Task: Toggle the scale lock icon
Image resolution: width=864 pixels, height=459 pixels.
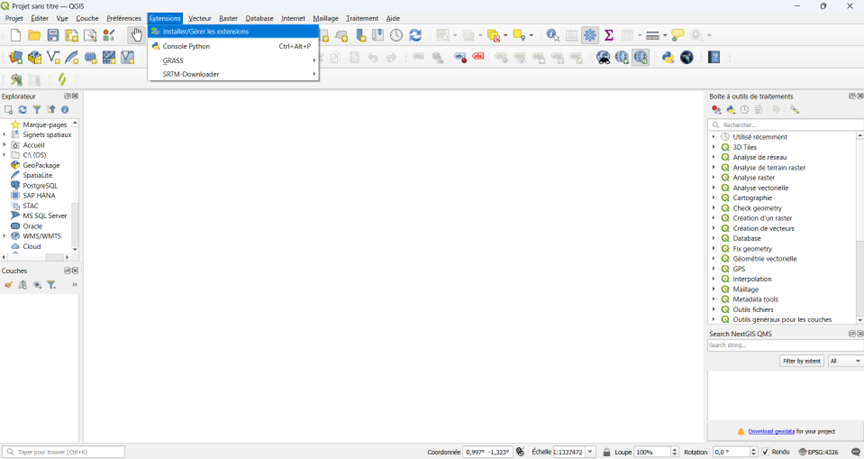Action: (607, 452)
